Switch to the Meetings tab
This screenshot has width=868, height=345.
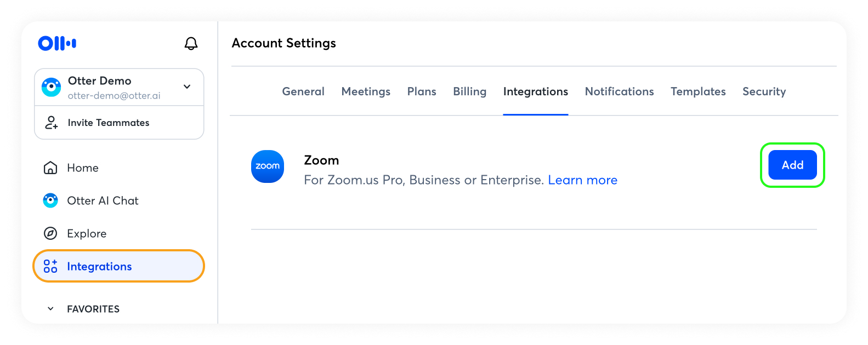(366, 91)
